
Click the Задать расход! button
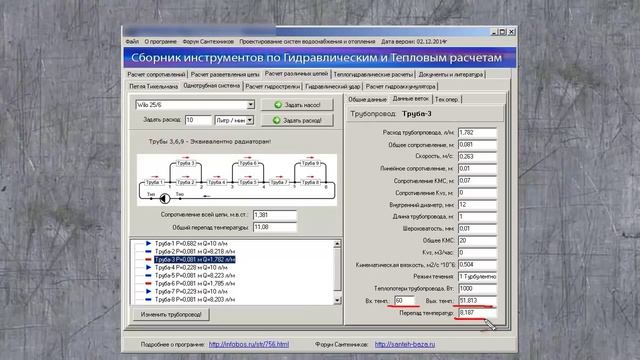point(297,120)
